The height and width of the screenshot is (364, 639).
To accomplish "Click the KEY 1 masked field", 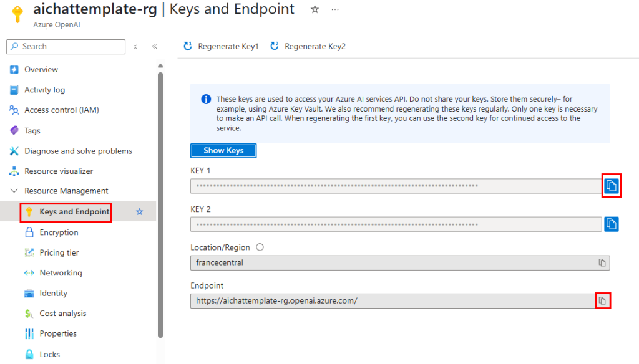I will point(396,186).
